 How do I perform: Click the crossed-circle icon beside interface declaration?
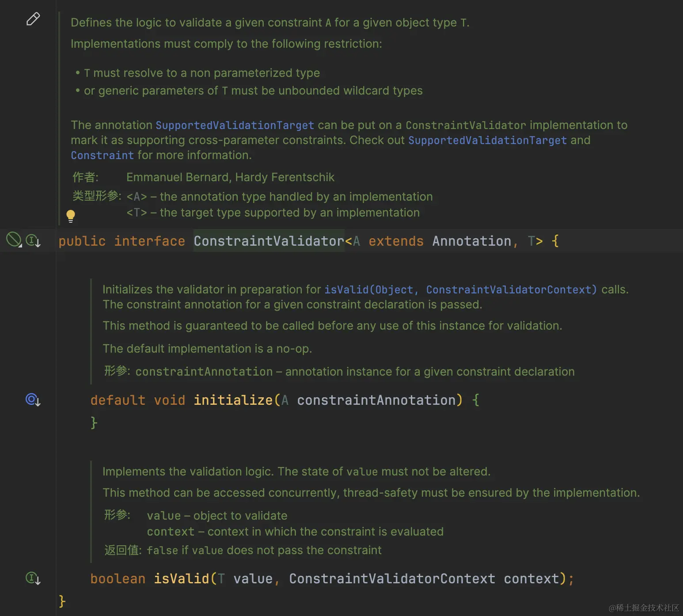pyautogui.click(x=14, y=240)
